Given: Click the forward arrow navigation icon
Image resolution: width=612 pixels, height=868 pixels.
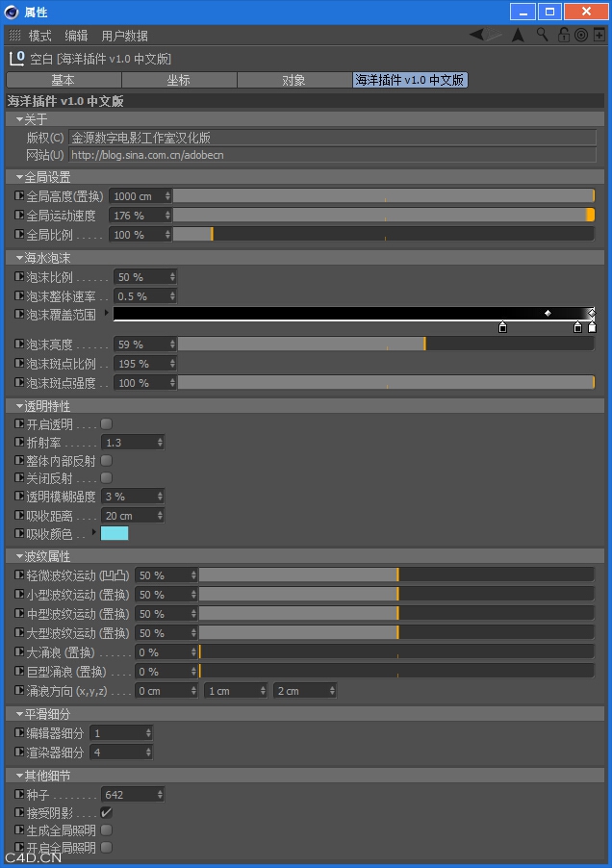Looking at the screenshot, I should (495, 35).
